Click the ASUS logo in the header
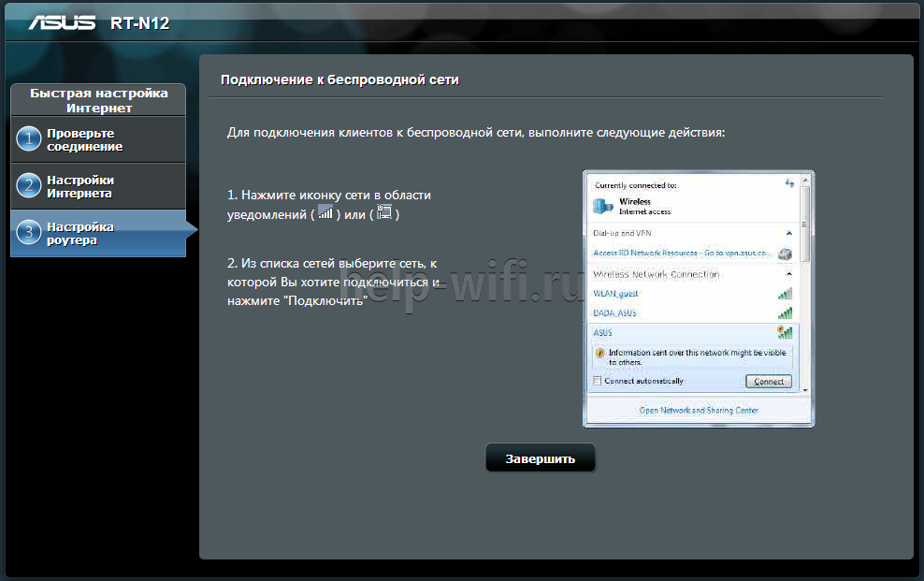This screenshot has height=581, width=924. [x=64, y=21]
